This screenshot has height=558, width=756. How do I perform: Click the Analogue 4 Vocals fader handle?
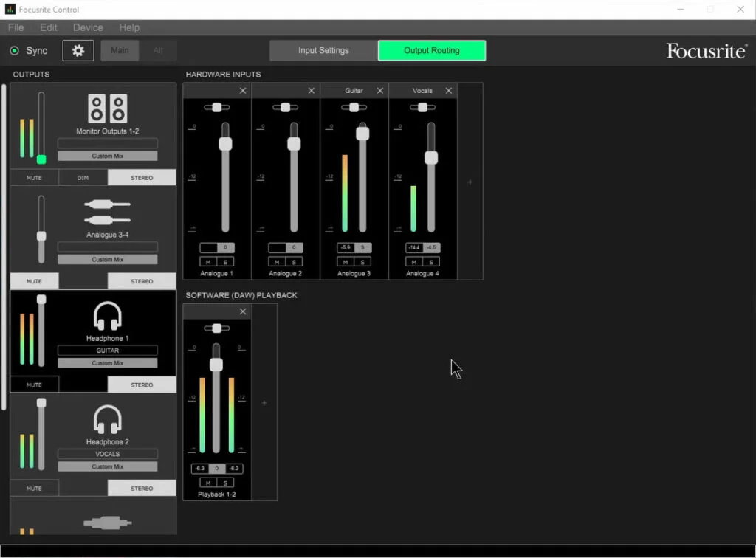431,157
